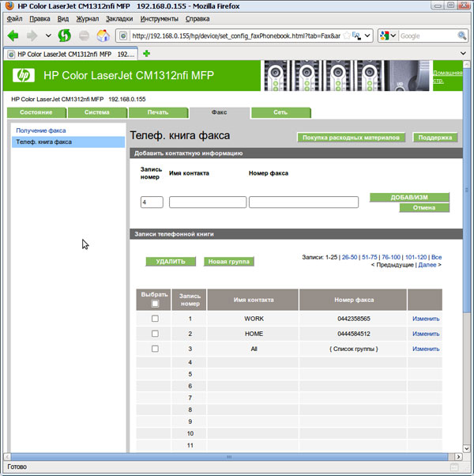
Task: Check the box for All group entry
Action: tap(155, 349)
